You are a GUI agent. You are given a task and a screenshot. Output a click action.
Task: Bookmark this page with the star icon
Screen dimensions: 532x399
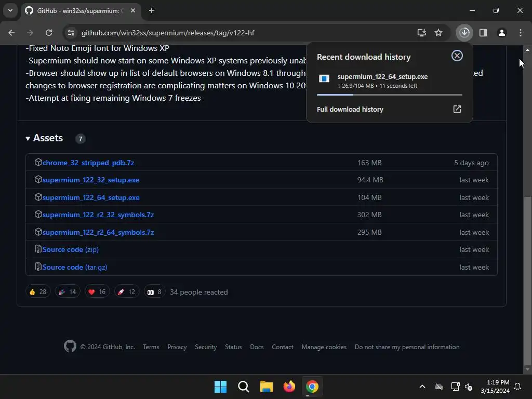(x=438, y=33)
